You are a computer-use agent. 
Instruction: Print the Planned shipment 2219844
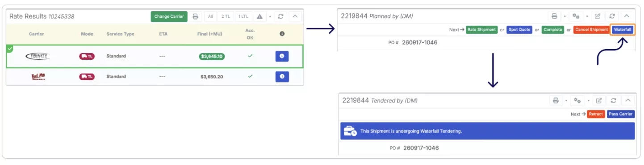coord(554,16)
